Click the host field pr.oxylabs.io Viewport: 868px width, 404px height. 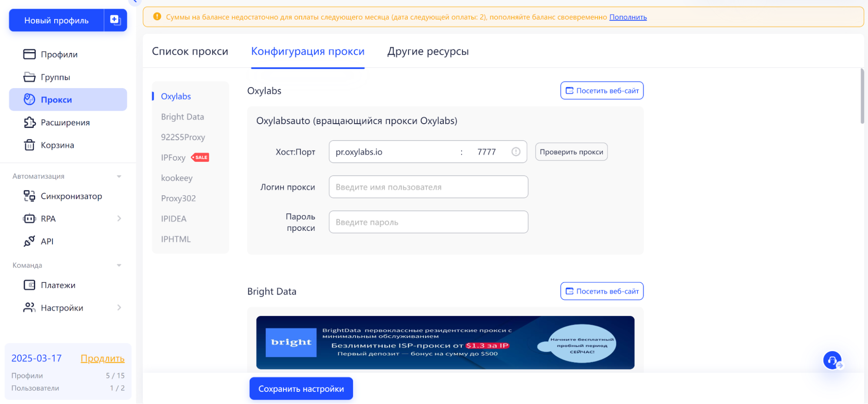pyautogui.click(x=393, y=152)
